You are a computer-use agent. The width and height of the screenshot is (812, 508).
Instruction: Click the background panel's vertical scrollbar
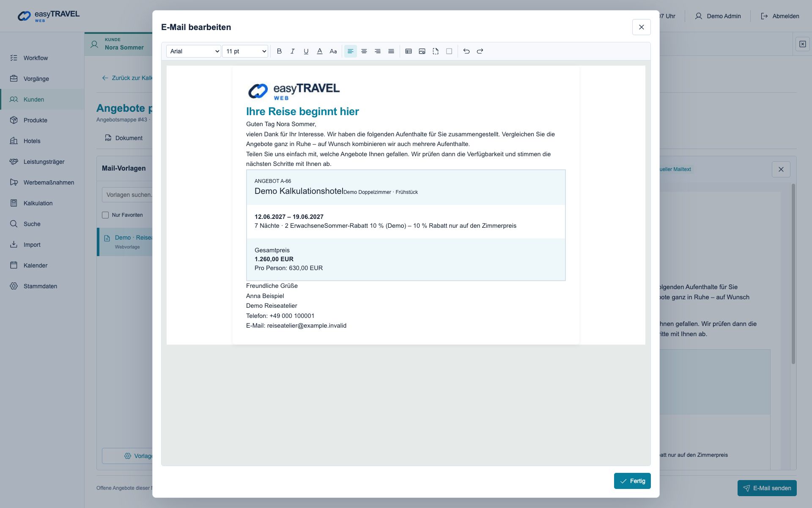coord(793,274)
